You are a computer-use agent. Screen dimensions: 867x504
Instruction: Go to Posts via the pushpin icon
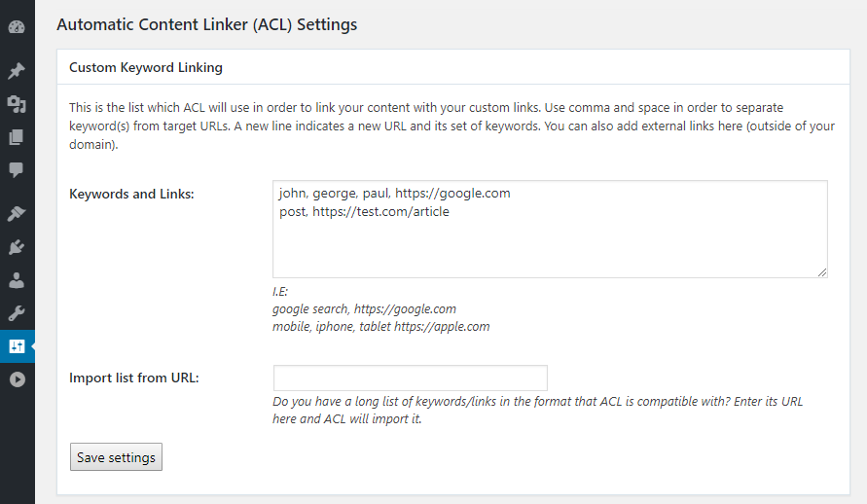[17, 71]
